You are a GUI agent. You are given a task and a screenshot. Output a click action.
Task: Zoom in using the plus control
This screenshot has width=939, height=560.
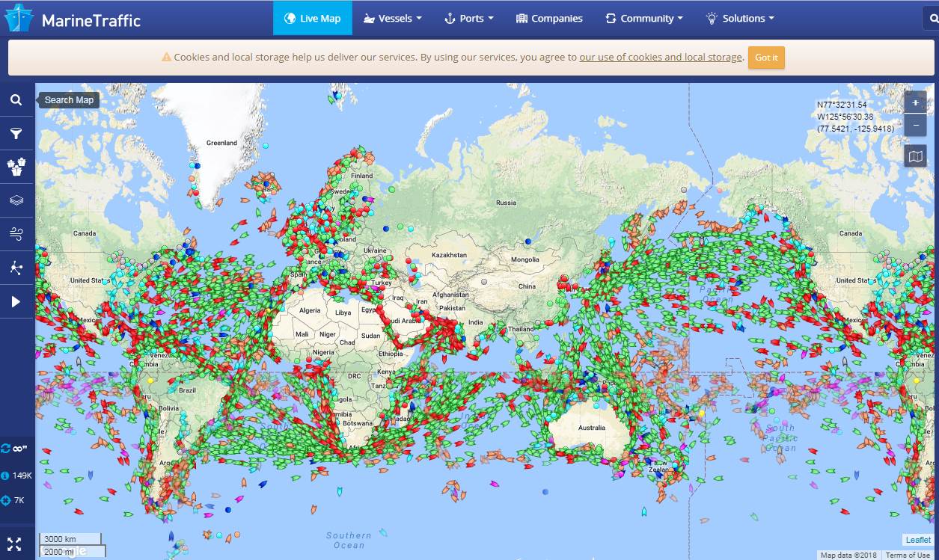[x=915, y=102]
